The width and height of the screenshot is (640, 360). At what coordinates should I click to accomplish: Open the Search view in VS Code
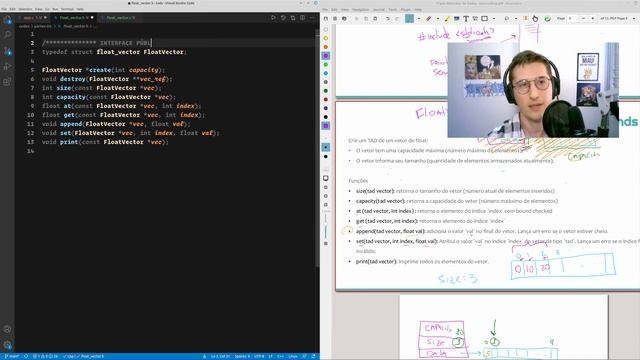[x=7, y=35]
